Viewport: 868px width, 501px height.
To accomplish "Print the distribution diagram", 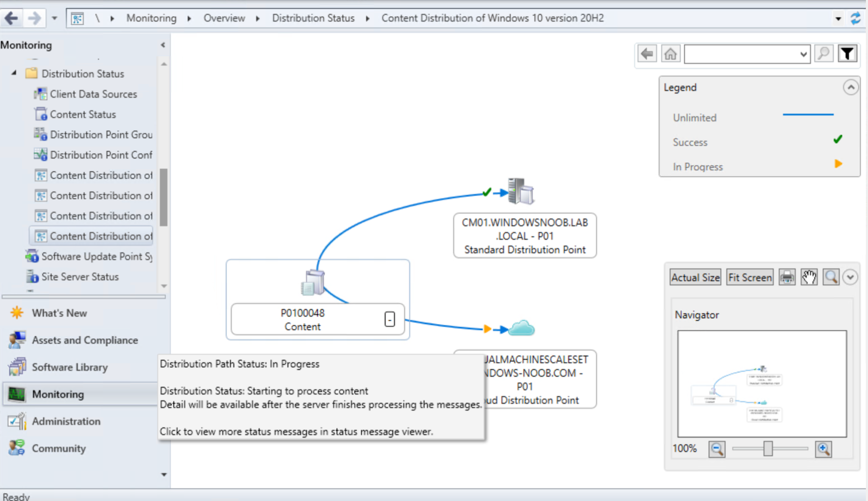I will pyautogui.click(x=787, y=277).
